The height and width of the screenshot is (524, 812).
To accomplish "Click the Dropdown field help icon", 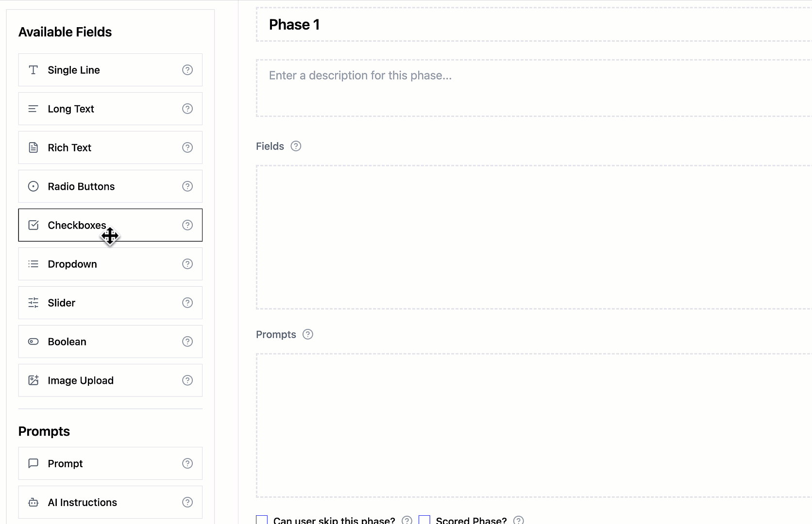I will pos(187,264).
